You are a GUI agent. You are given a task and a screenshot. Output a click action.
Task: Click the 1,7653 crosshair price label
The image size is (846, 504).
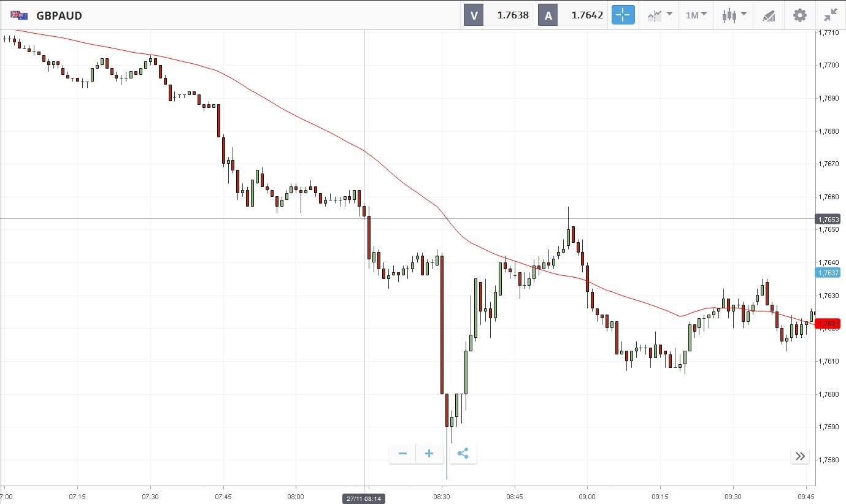pyautogui.click(x=828, y=219)
